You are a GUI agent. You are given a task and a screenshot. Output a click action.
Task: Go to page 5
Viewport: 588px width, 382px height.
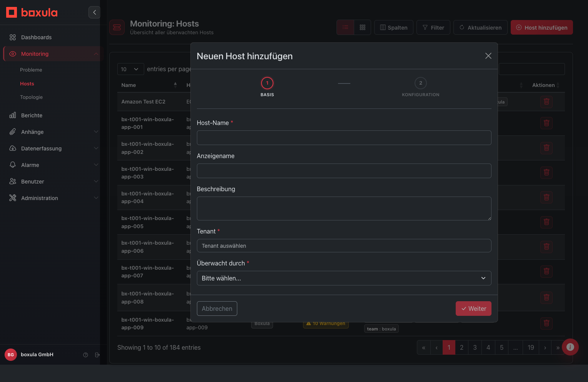(x=501, y=347)
